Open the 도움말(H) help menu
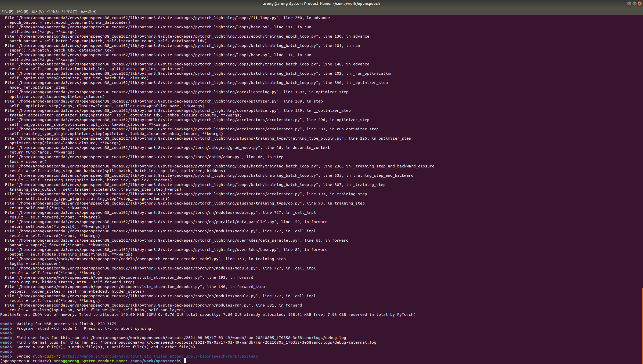 pos(88,11)
